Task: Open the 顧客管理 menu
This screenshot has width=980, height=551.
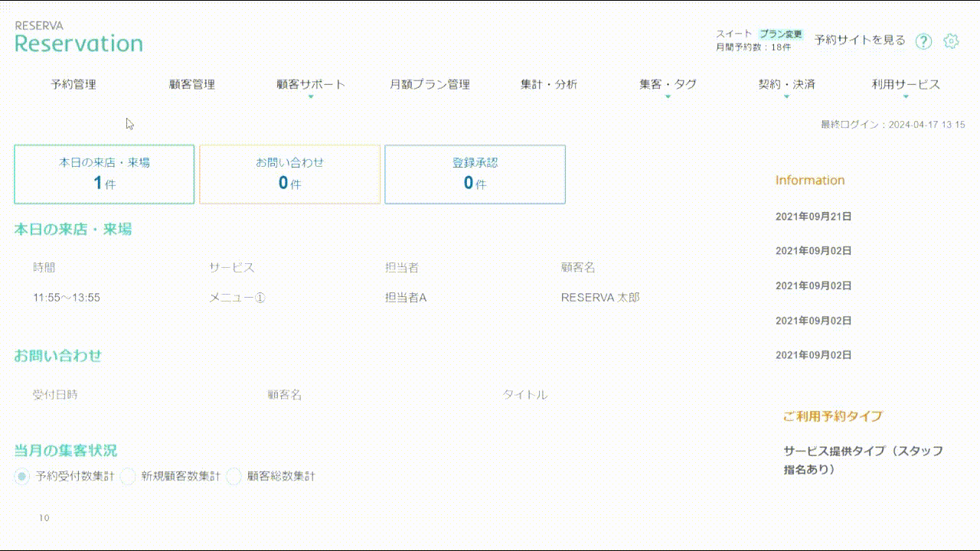Action: coord(192,85)
